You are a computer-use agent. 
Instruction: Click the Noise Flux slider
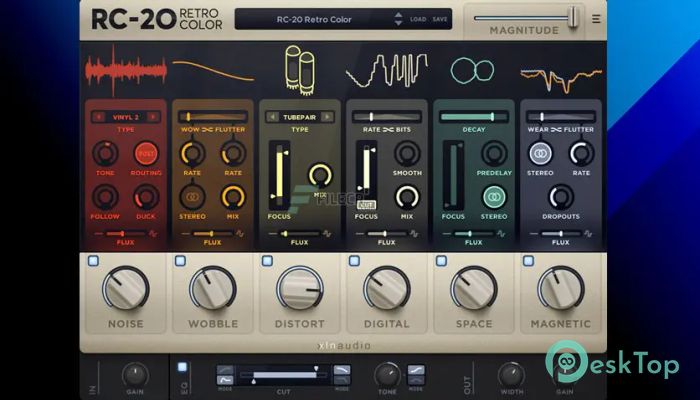125,233
